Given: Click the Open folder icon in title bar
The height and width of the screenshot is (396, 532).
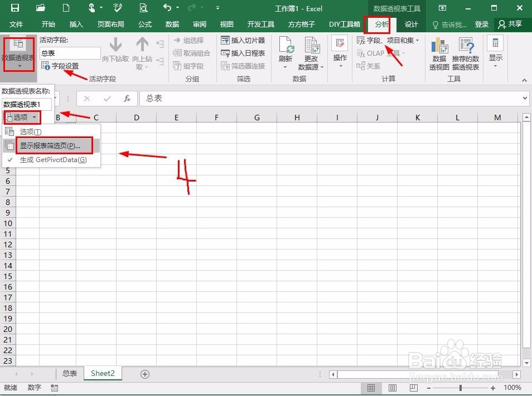Looking at the screenshot, I should [40, 7].
